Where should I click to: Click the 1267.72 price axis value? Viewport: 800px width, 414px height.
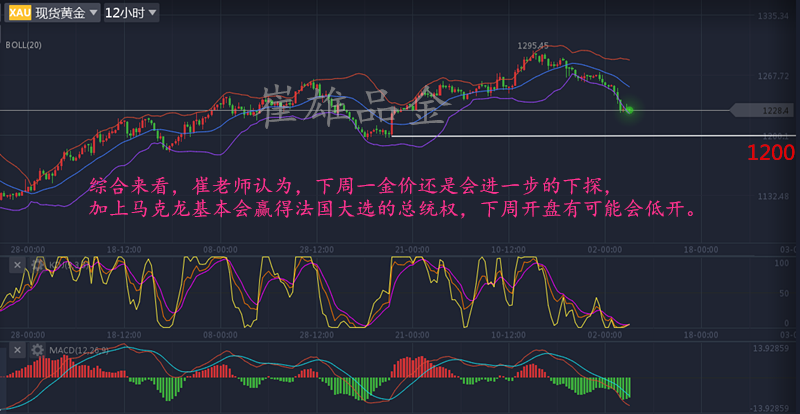pos(774,76)
